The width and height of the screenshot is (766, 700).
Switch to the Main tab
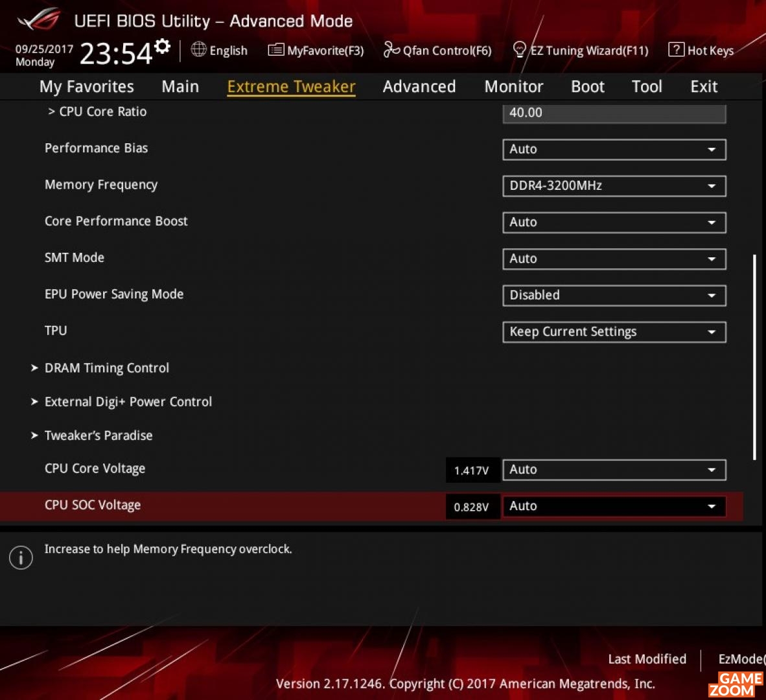point(180,86)
